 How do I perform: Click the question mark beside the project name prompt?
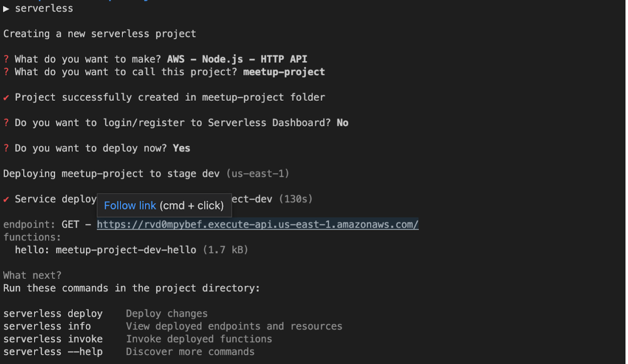(x=6, y=72)
